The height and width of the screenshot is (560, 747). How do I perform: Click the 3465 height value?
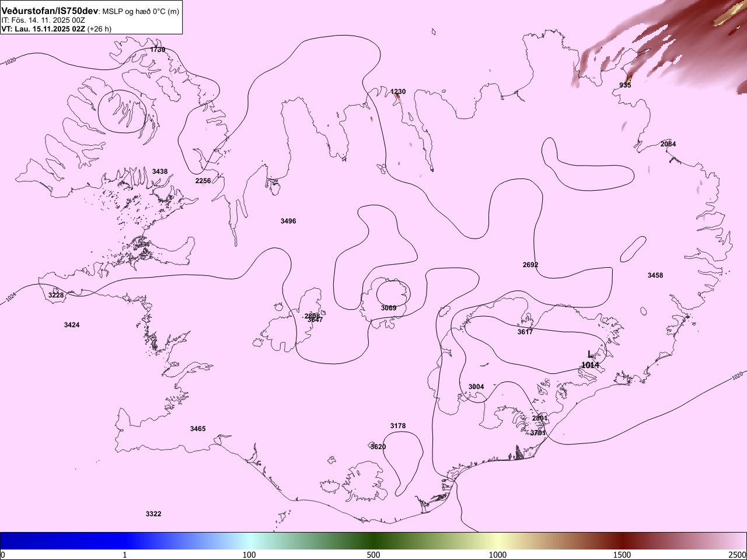click(x=198, y=429)
